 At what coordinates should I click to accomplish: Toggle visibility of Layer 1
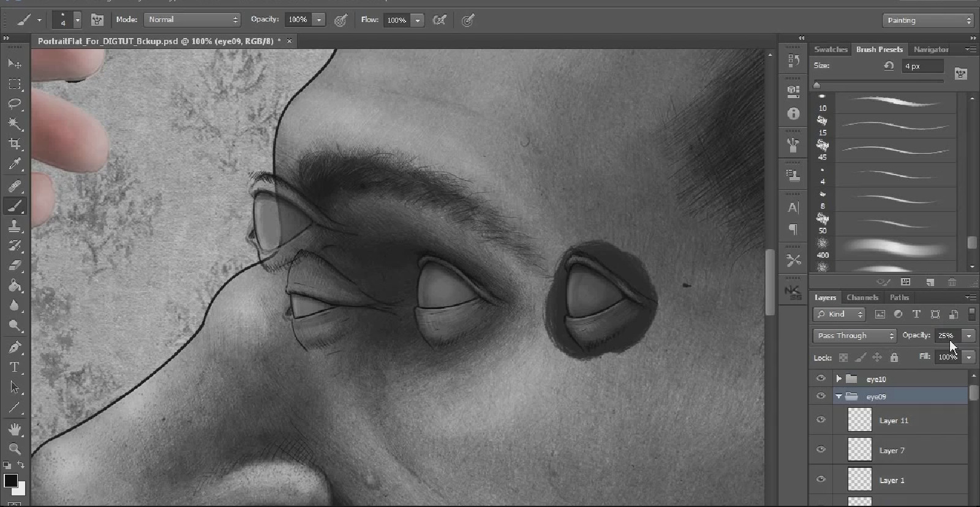pos(821,479)
